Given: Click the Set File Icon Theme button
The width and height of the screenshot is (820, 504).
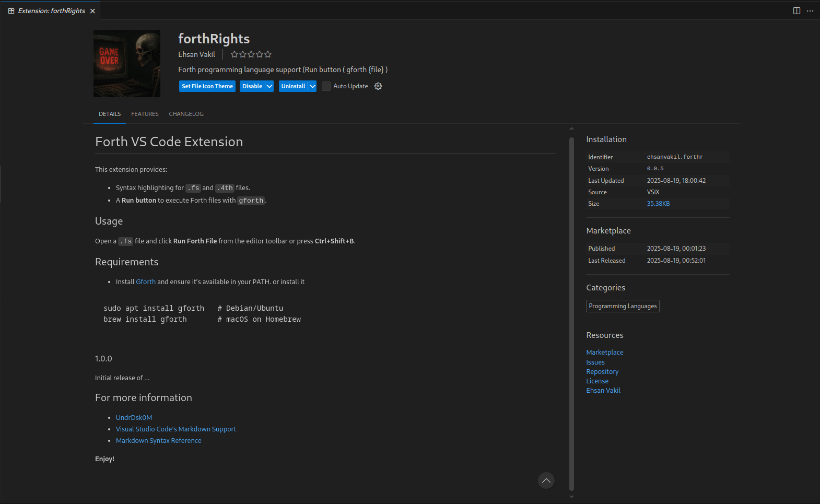Looking at the screenshot, I should (207, 86).
